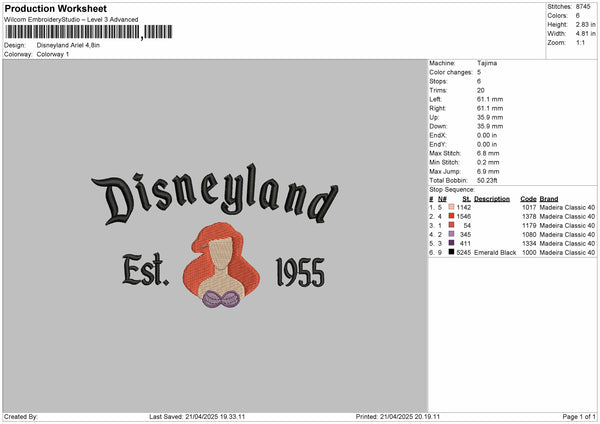Select Max Stitch value '6.8 mm'

tap(488, 153)
